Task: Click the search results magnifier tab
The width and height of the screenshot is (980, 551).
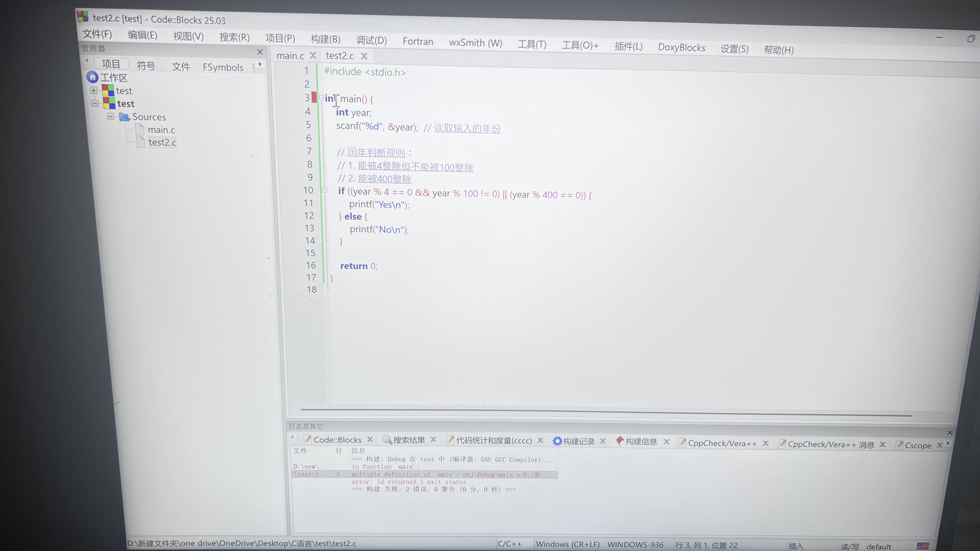Action: pyautogui.click(x=404, y=440)
